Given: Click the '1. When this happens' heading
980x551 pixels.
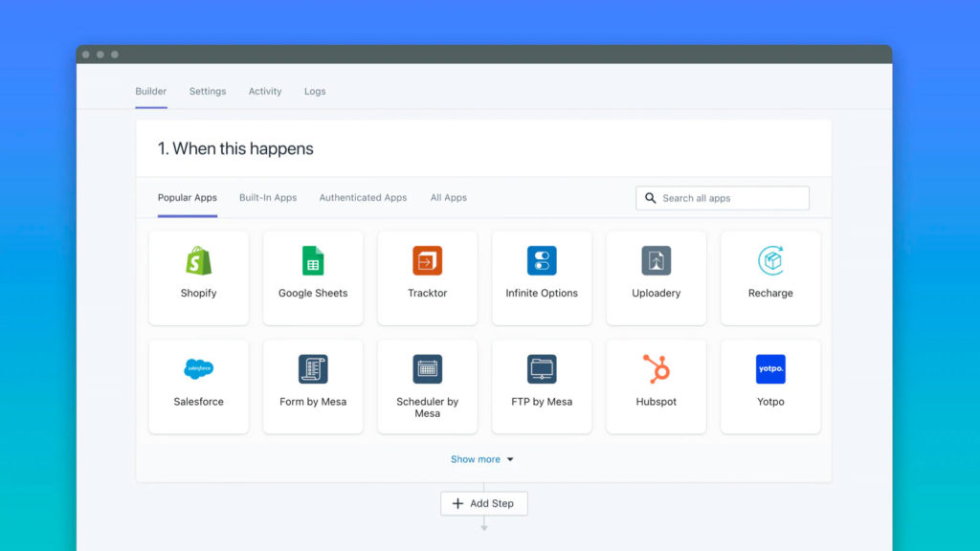Looking at the screenshot, I should (x=235, y=148).
